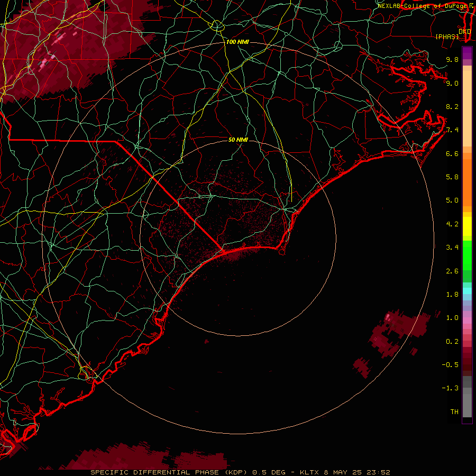476x476 pixels.
Task: Click the 100 NMI range ring label
Action: (237, 42)
